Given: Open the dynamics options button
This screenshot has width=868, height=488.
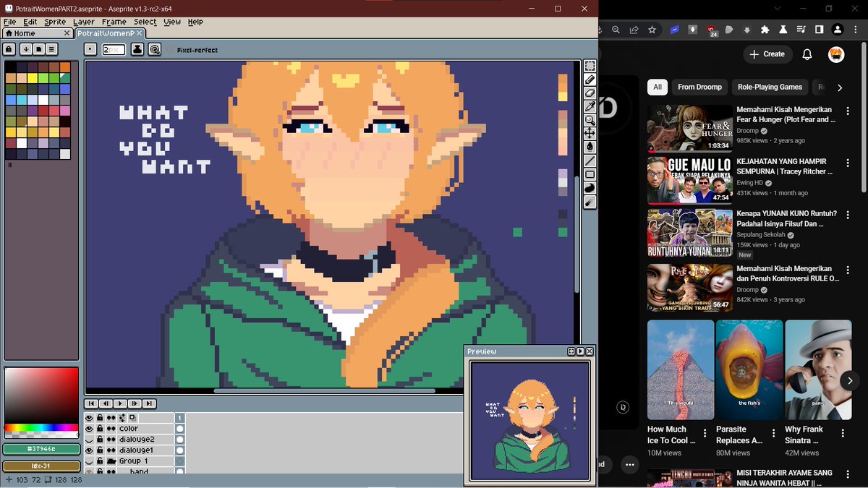Looking at the screenshot, I should 154,49.
